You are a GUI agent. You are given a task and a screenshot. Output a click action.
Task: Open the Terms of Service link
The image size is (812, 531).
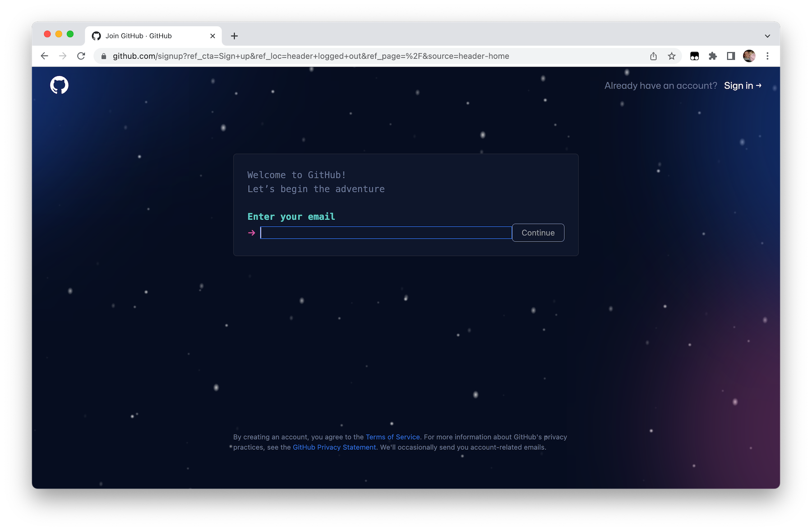tap(392, 437)
